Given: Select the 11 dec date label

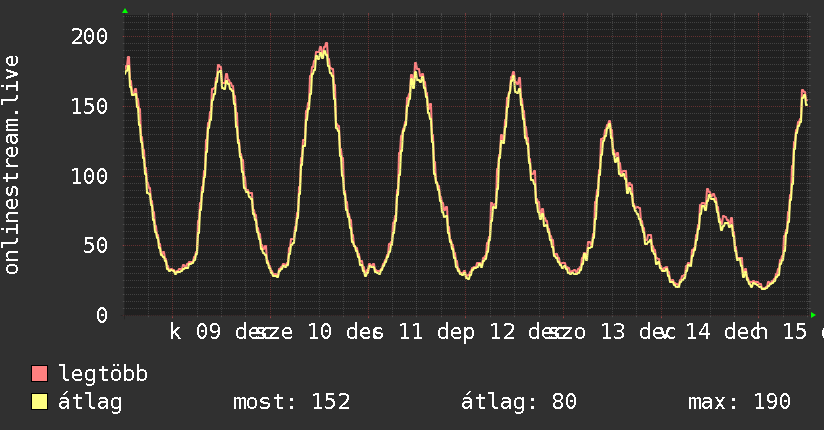Looking at the screenshot, I should click(x=436, y=332).
